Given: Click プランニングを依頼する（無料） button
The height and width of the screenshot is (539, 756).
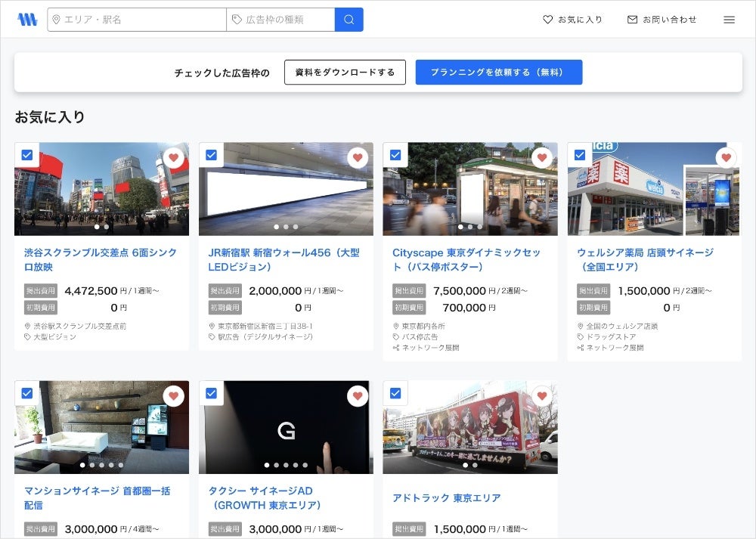Looking at the screenshot, I should pos(499,73).
